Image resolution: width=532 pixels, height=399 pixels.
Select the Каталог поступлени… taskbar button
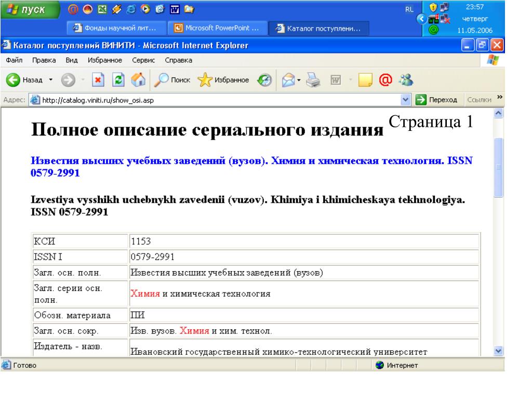click(318, 29)
